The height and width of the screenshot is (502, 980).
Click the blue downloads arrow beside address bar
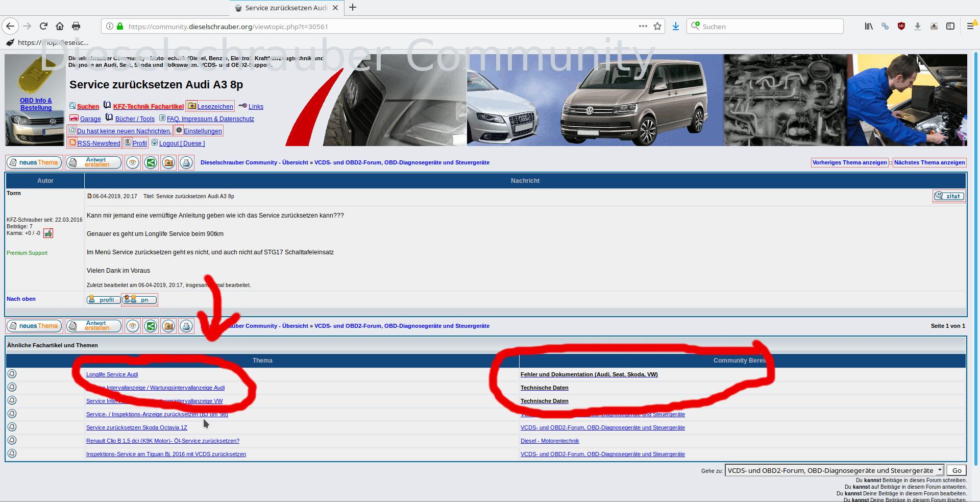[675, 26]
